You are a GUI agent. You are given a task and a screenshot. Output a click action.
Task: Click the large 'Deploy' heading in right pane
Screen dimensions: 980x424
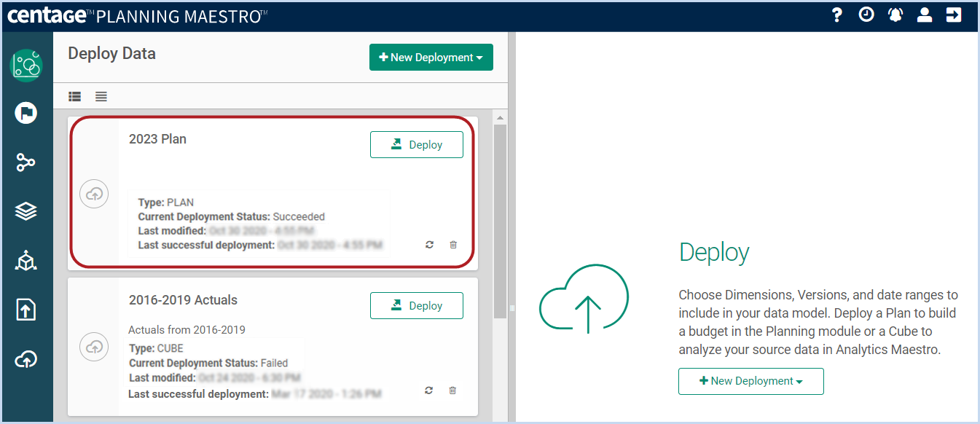pos(714,253)
